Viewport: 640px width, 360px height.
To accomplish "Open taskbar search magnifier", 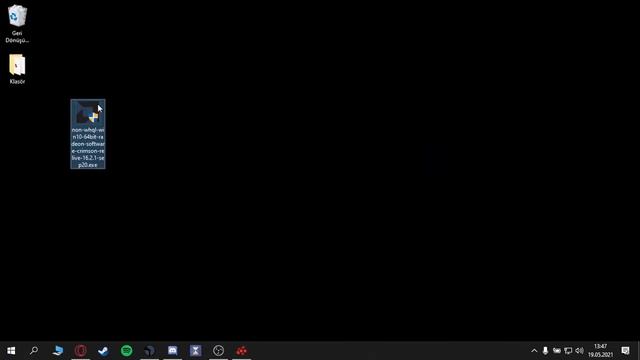I will [34, 351].
